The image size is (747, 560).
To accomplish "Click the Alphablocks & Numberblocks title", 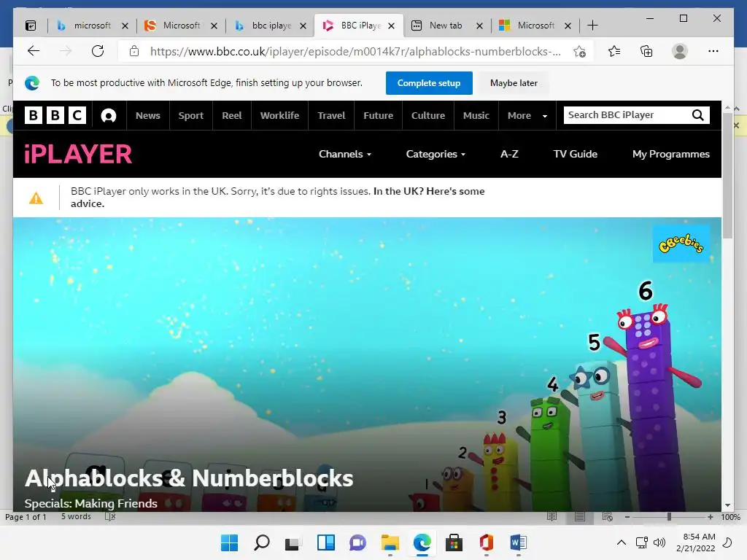I will [x=189, y=478].
